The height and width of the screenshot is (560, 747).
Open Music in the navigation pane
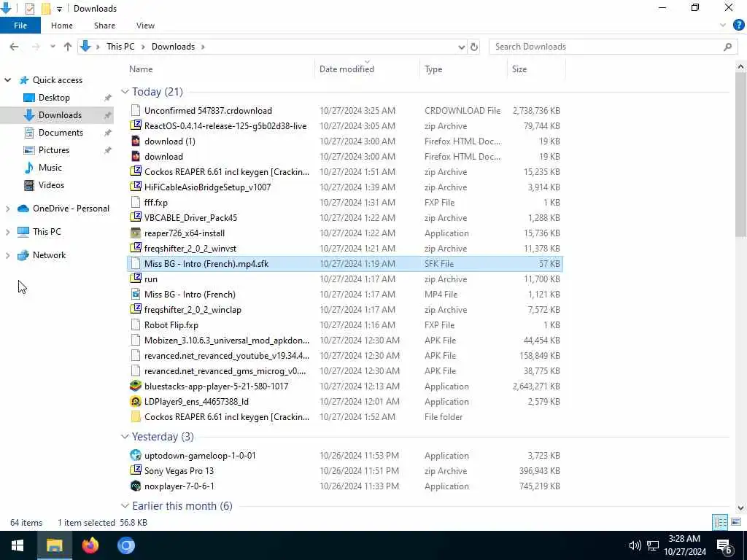pos(50,168)
